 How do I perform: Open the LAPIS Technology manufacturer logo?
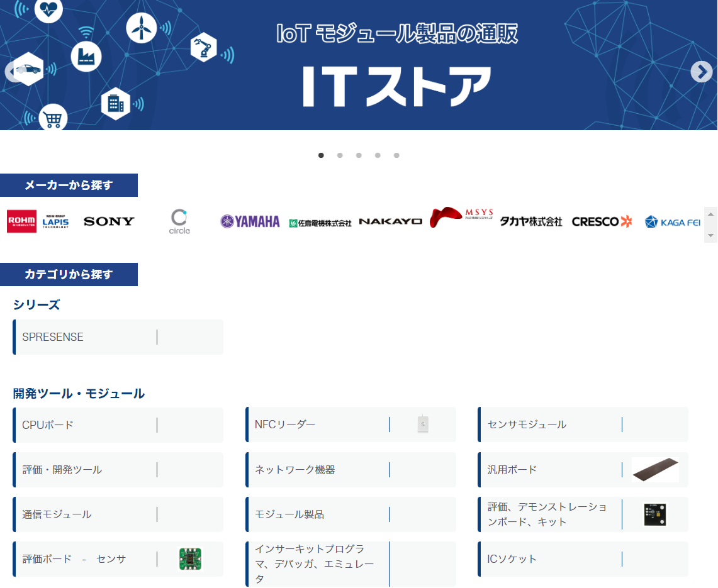[x=55, y=221]
